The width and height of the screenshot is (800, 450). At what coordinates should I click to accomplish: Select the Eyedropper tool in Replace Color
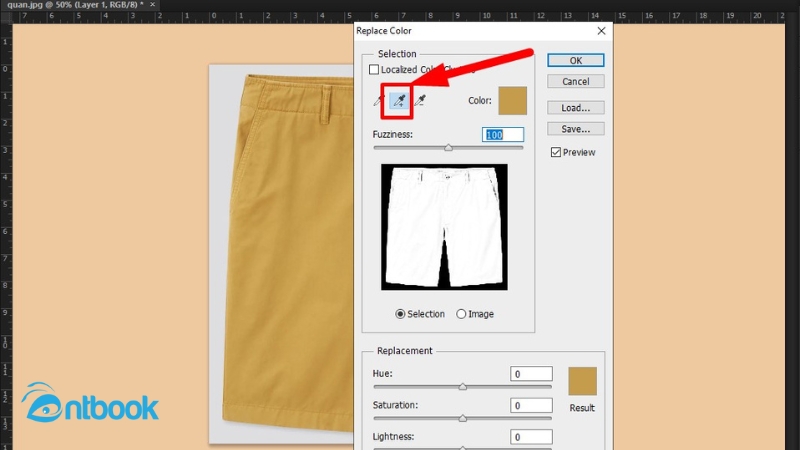[379, 101]
